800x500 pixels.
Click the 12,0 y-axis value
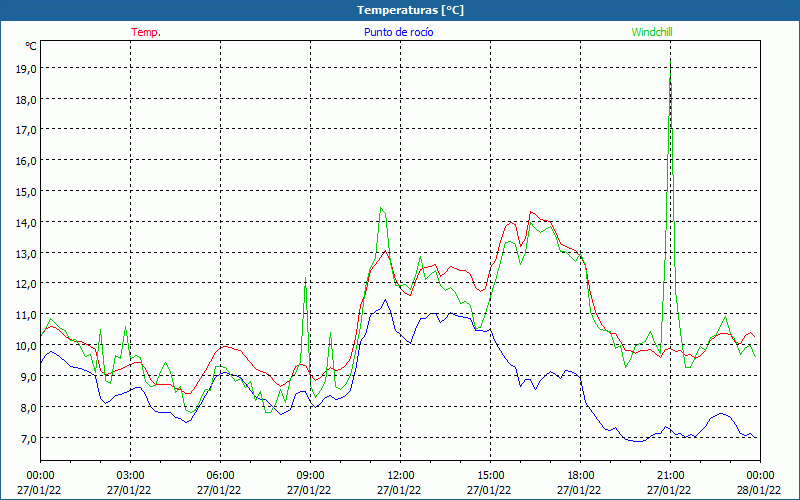tap(26, 284)
